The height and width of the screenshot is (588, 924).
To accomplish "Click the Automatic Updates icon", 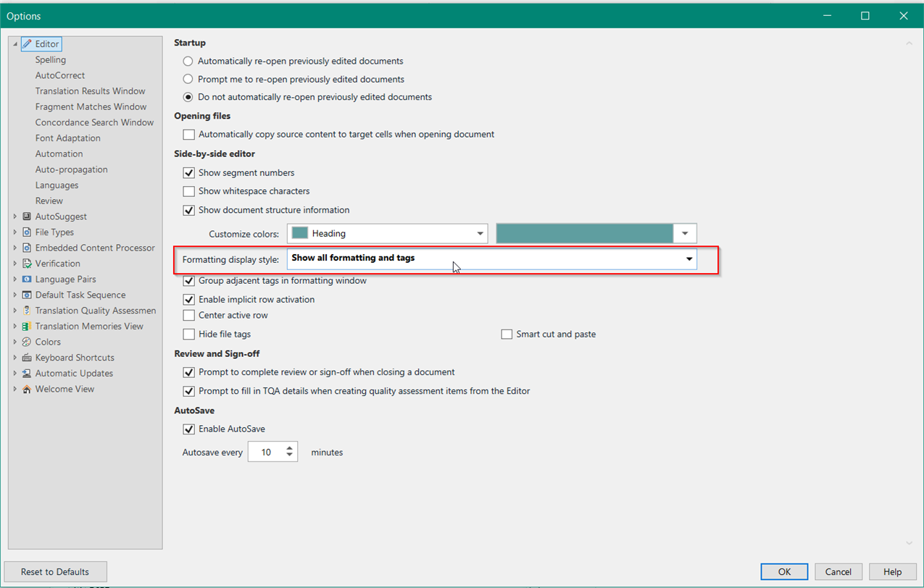I will 28,374.
